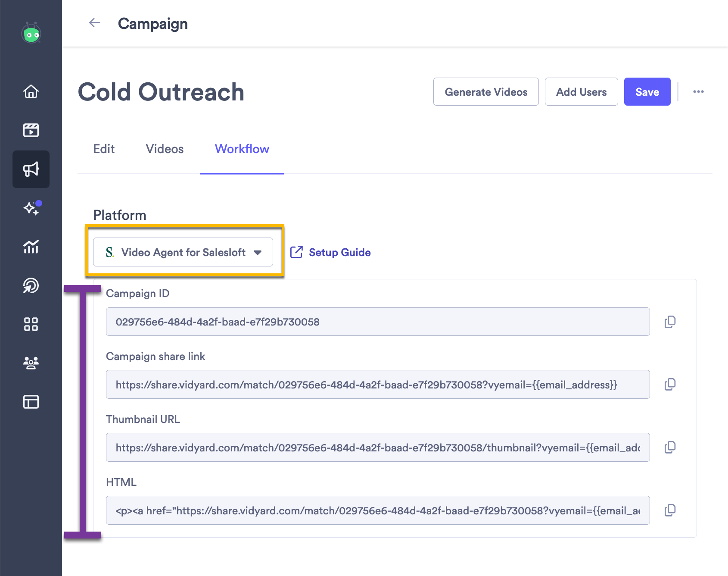Switch to the Edit tab
The height and width of the screenshot is (576, 728).
tap(103, 149)
